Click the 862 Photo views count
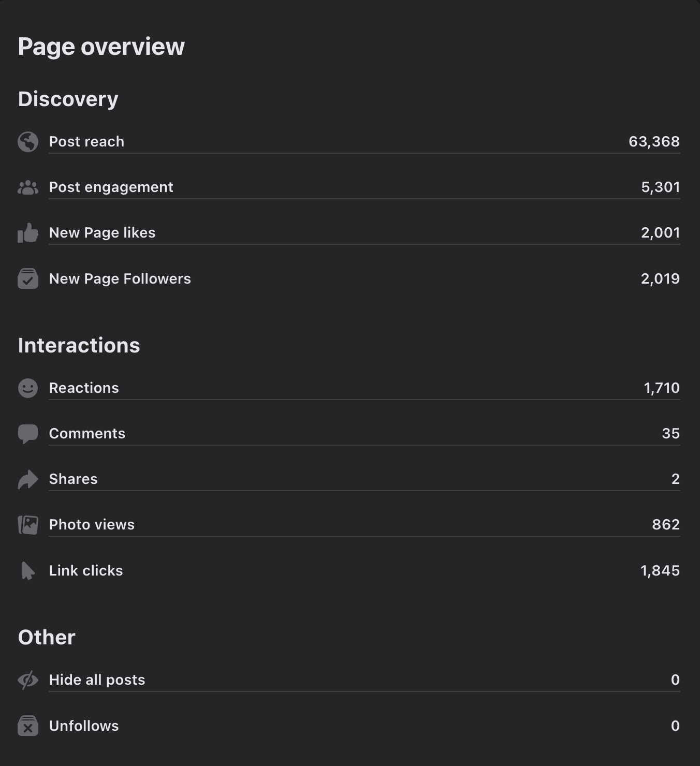700x766 pixels. [x=665, y=525]
